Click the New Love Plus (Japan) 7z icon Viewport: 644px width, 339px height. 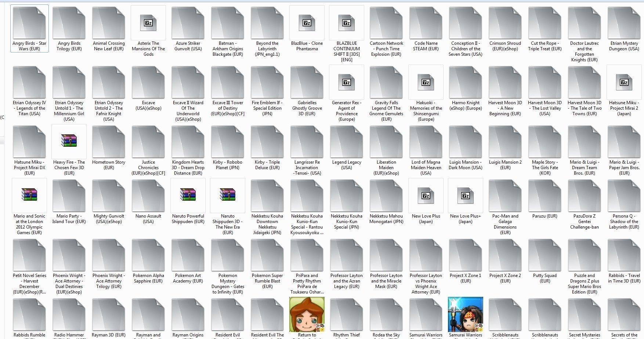426,196
